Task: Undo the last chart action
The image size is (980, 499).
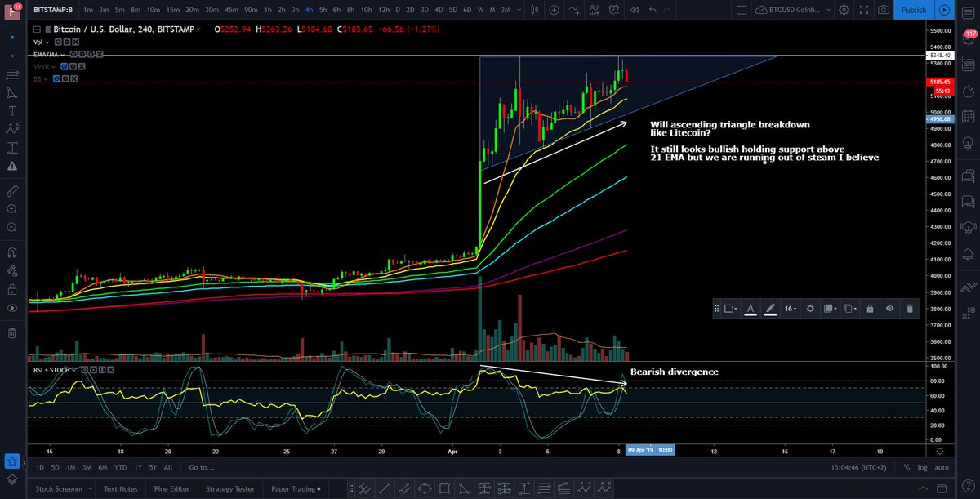Action: click(653, 10)
